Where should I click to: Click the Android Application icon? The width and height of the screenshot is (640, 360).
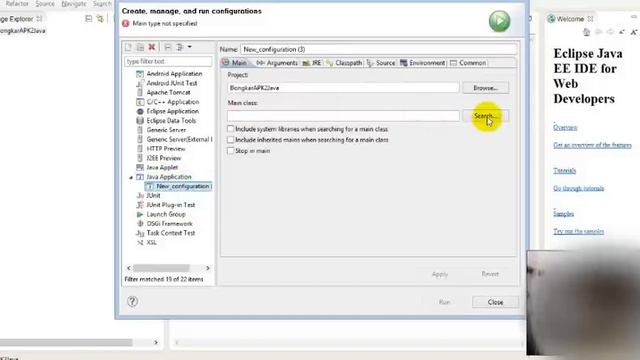(140, 74)
